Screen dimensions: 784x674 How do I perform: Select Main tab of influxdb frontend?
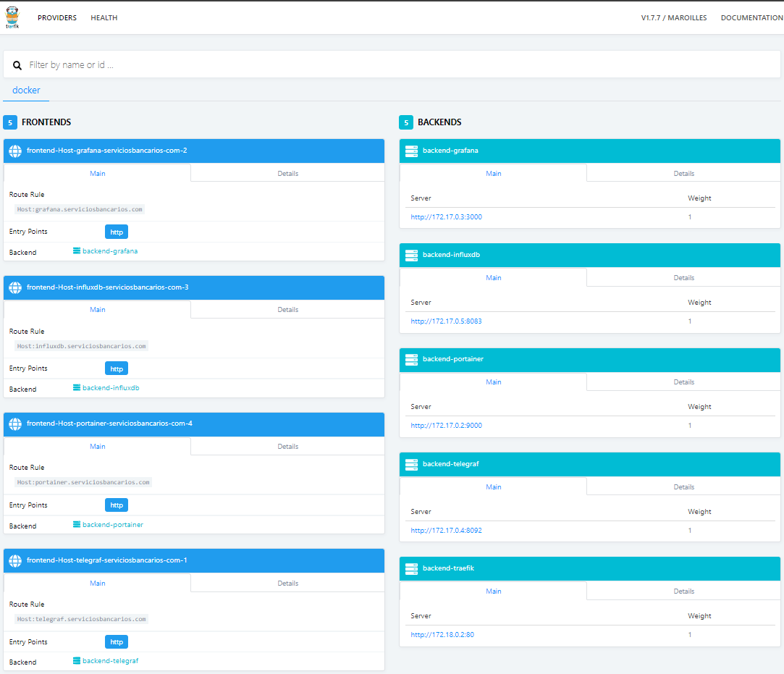pyautogui.click(x=98, y=310)
